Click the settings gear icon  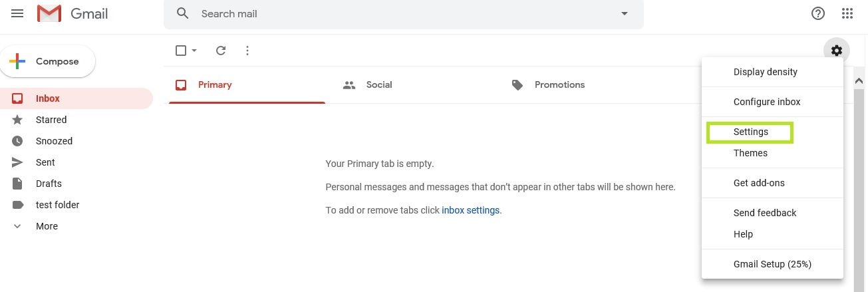click(836, 50)
